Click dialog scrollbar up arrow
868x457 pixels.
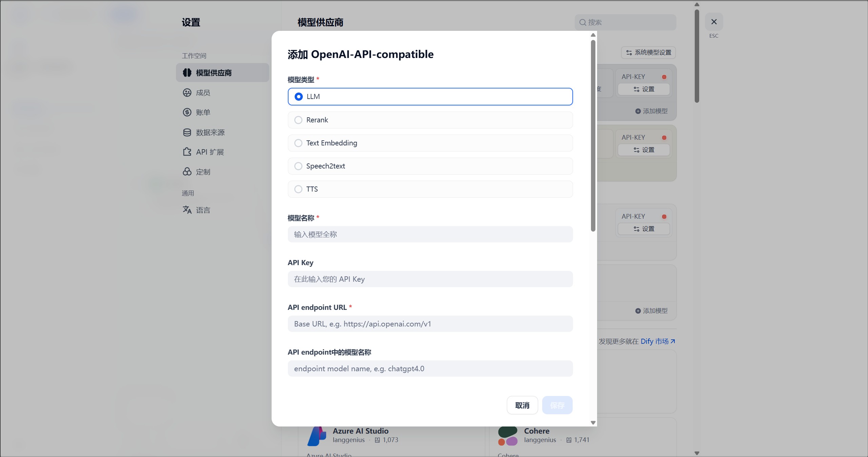pyautogui.click(x=593, y=35)
